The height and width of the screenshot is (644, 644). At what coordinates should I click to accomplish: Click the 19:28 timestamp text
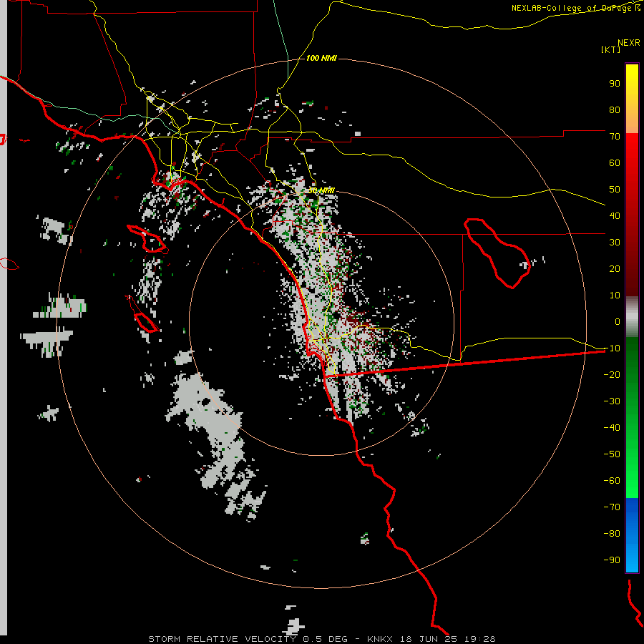click(x=480, y=639)
